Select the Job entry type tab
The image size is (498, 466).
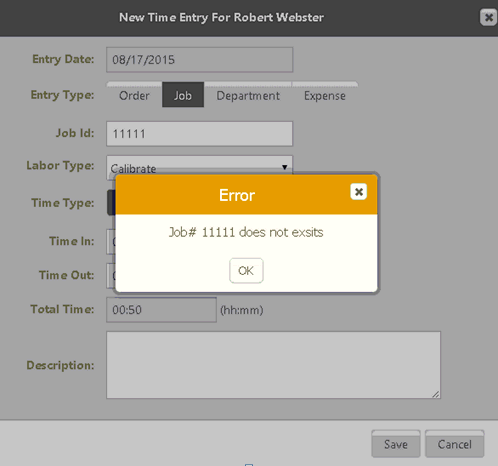point(183,95)
